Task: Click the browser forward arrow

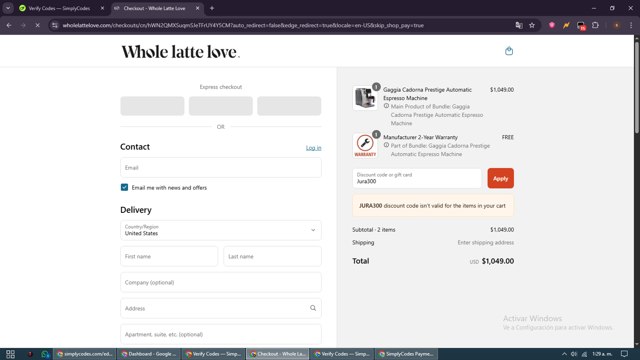Action: point(23,25)
